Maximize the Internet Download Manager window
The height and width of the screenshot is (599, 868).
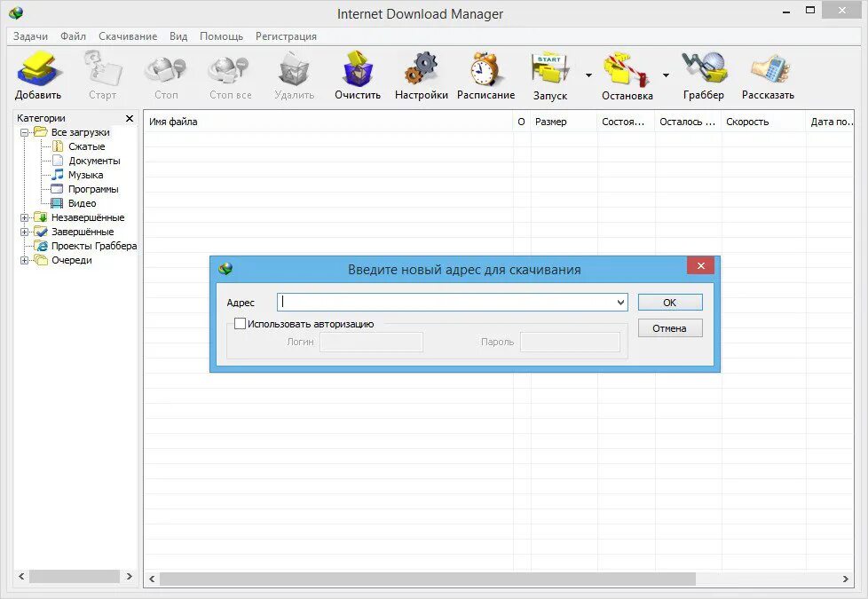point(810,11)
